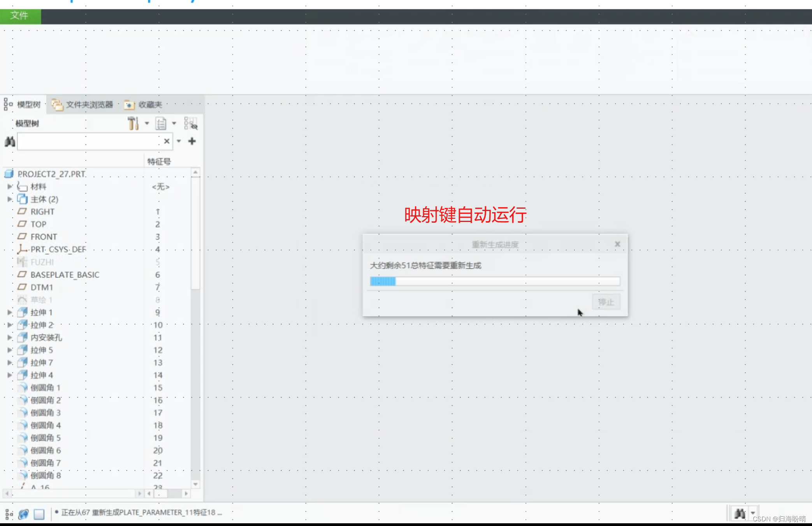Screen dimensions: 812x526
Task: Click the bottom-right binoculars search icon
Action: (x=740, y=514)
